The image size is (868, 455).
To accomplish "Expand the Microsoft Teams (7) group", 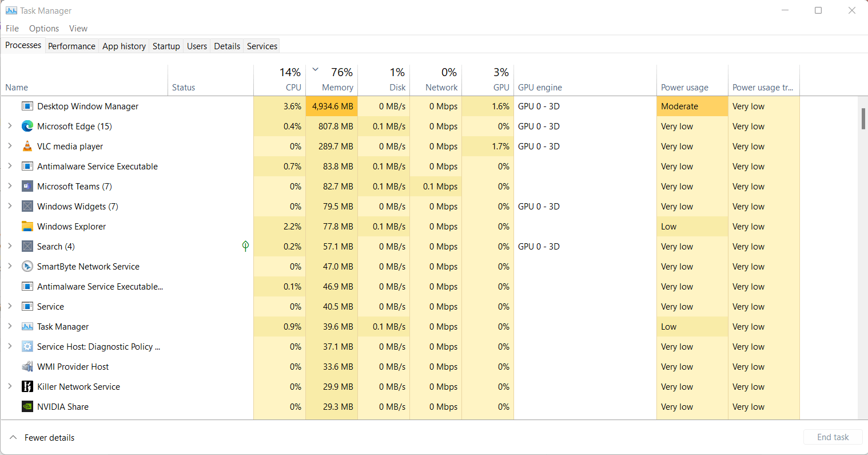I will [x=10, y=186].
